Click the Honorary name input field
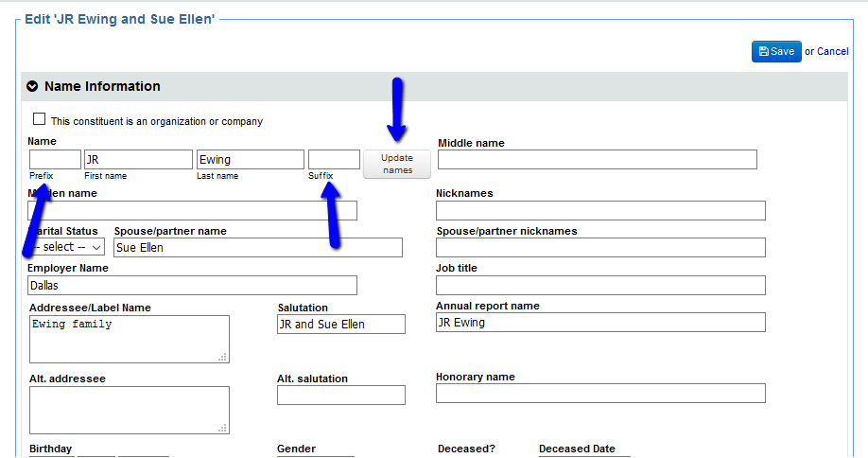The width and height of the screenshot is (868, 458). coord(600,394)
